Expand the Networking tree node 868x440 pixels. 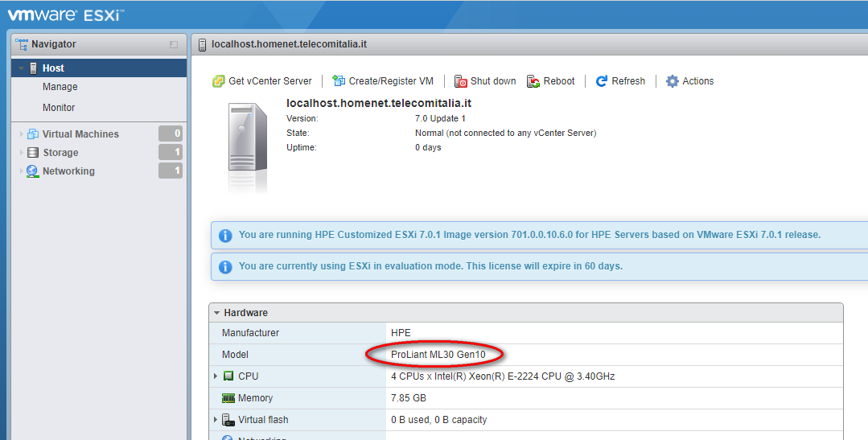22,171
